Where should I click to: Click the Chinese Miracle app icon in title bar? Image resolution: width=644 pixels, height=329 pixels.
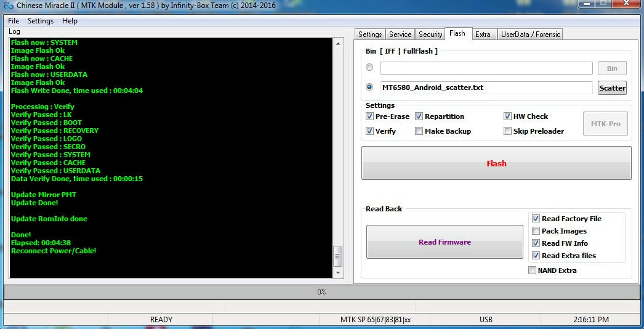tap(8, 5)
